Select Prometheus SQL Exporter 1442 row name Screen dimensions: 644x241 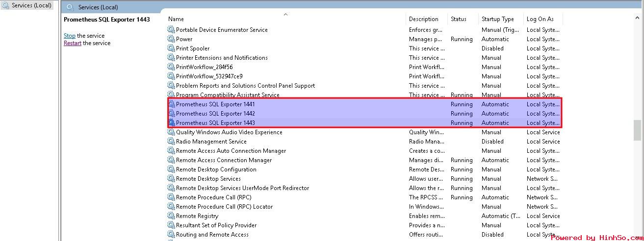(x=215, y=114)
